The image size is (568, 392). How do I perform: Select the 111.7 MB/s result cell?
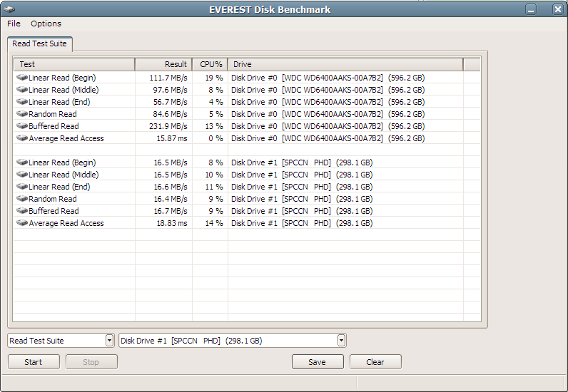(168, 78)
